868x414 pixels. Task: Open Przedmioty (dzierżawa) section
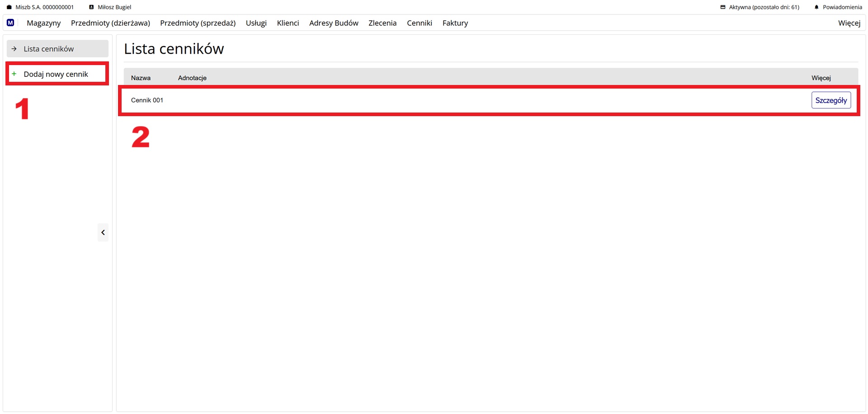[x=110, y=23]
